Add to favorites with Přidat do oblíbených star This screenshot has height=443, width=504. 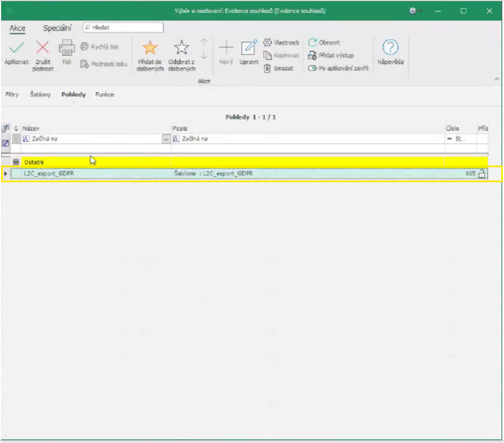coord(150,48)
